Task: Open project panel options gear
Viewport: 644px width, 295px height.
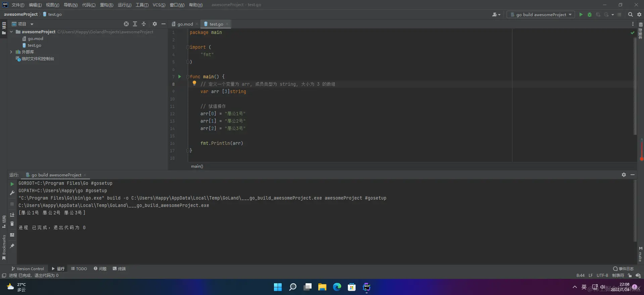Action: [154, 24]
